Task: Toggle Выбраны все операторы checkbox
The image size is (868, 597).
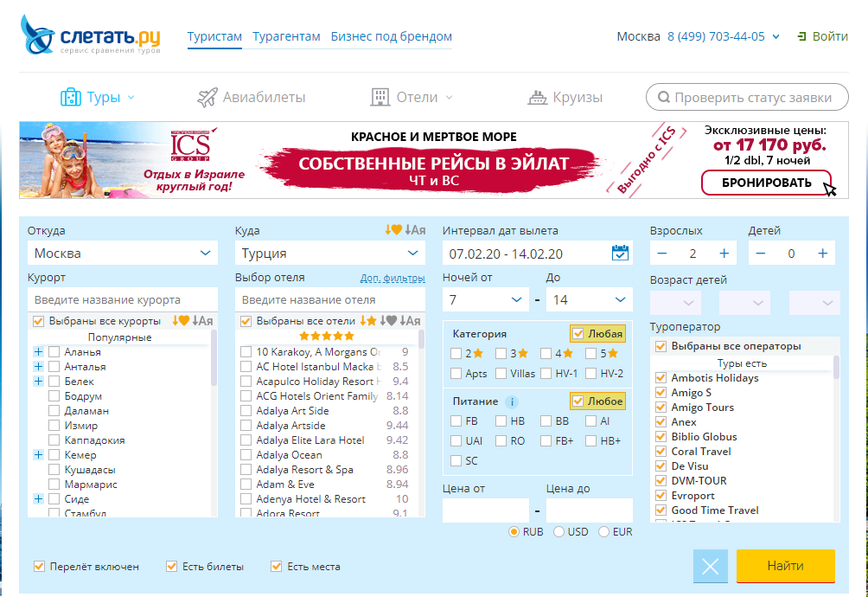Action: click(661, 346)
